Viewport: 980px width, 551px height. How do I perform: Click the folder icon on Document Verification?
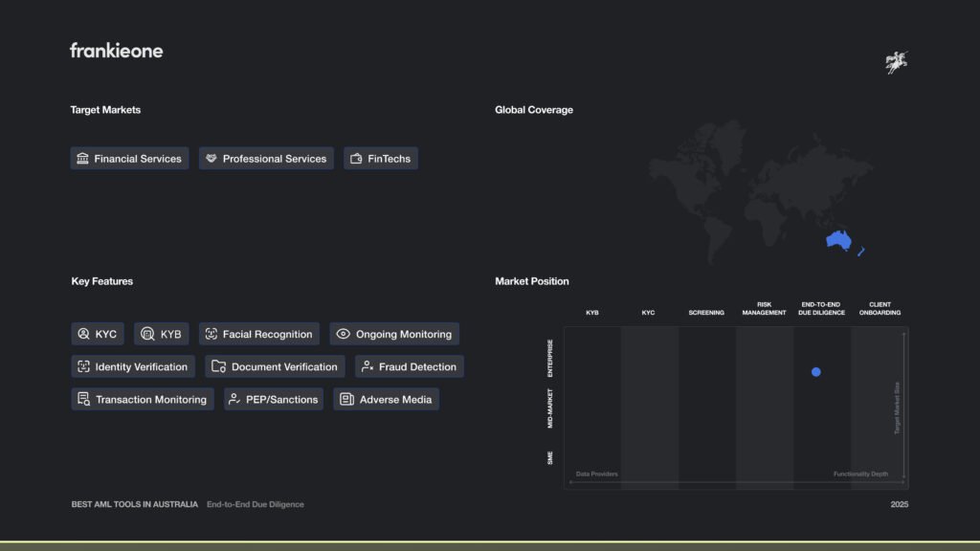tap(218, 366)
